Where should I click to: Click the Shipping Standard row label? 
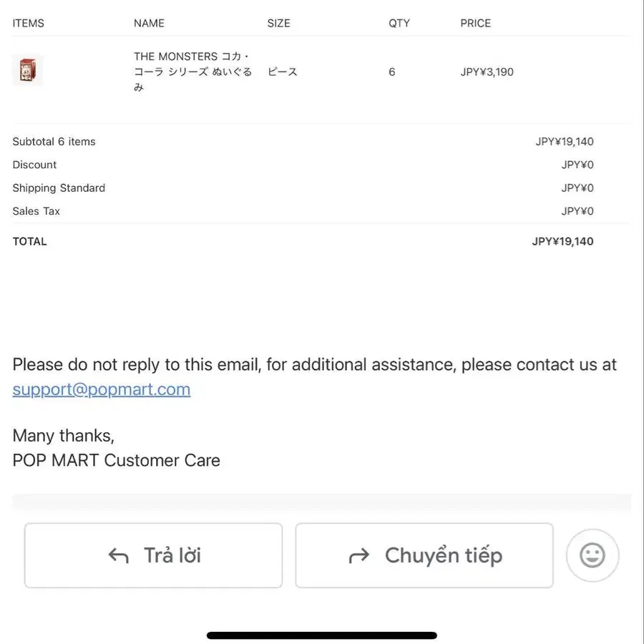(59, 188)
